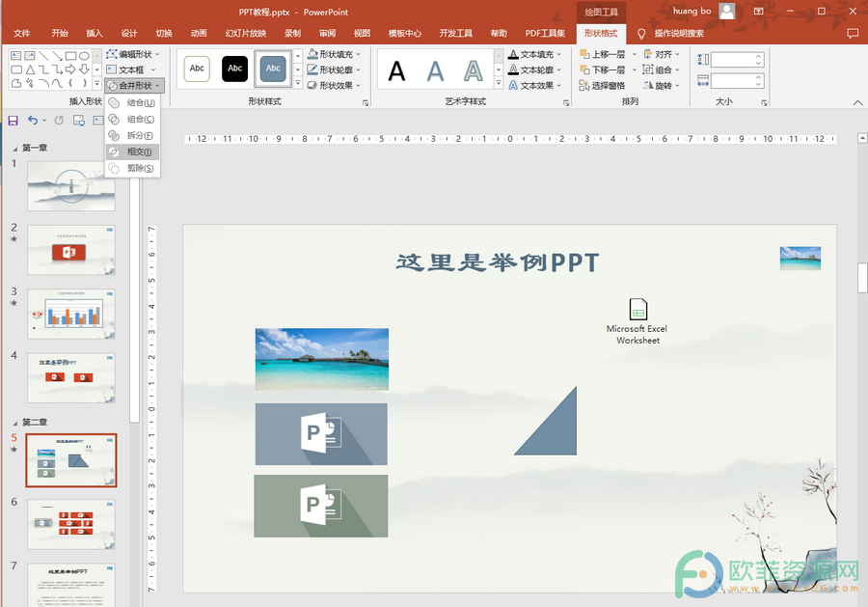The height and width of the screenshot is (607, 868).
Task: Open the comments icon at ribbon right
Action: [x=853, y=33]
